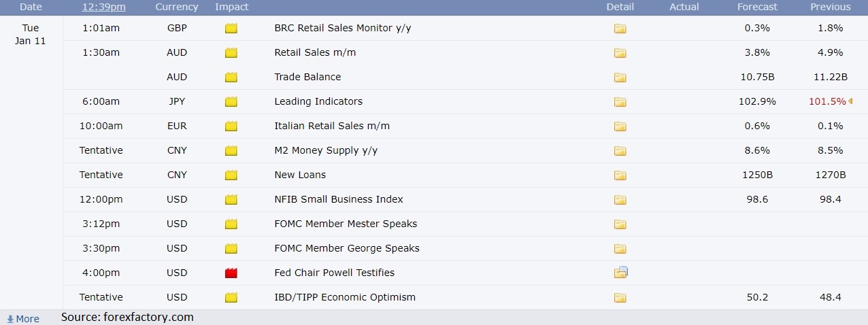Click red high-impact icon for Powell Testifies
Image resolution: width=868 pixels, height=325 pixels.
tap(231, 273)
